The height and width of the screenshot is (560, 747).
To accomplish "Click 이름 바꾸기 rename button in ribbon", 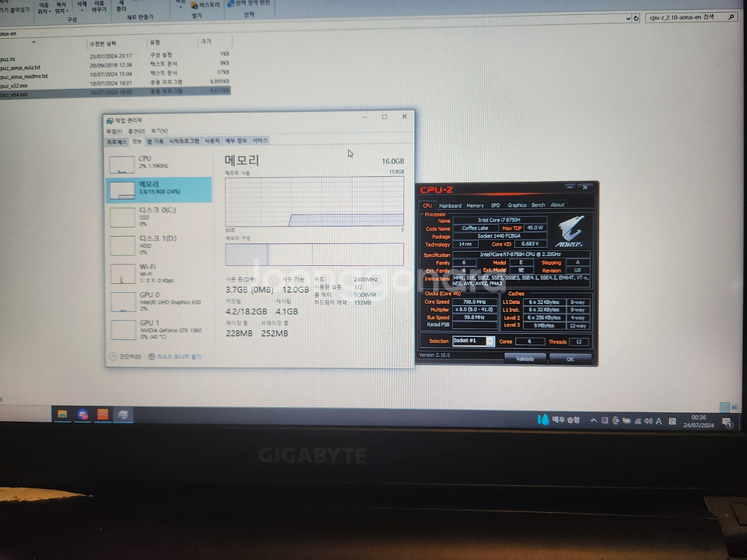I will point(99,6).
